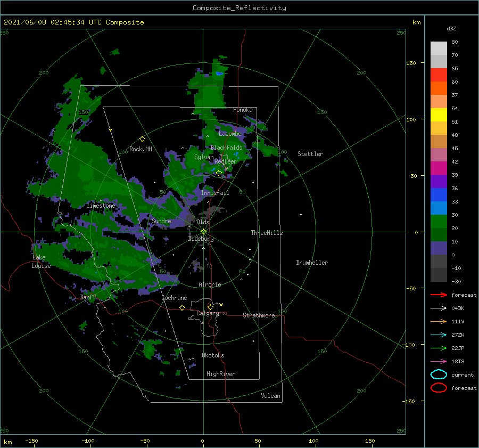
Task: Click the green 22JP arrow legend icon
Action: (439, 348)
